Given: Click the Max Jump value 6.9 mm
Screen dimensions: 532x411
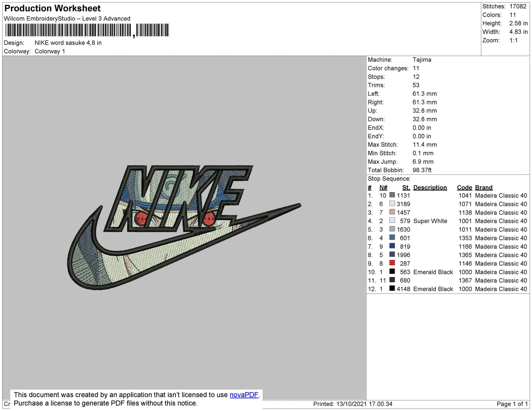Looking at the screenshot, I should coord(423,162).
